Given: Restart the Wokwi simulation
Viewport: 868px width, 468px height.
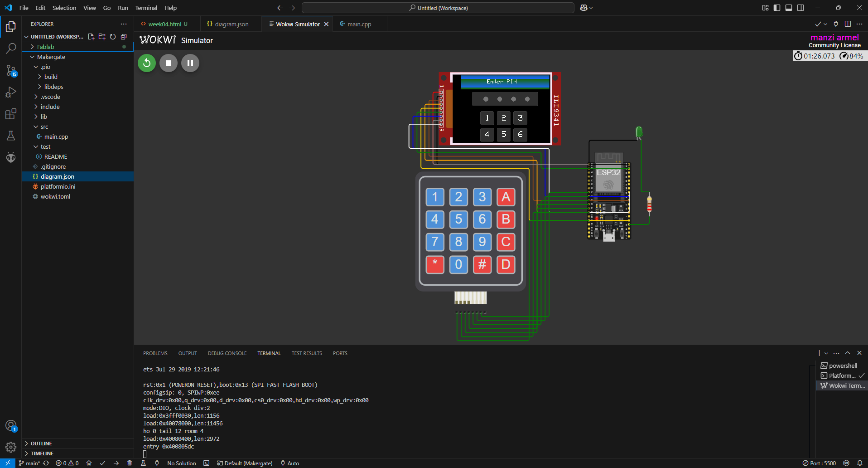Looking at the screenshot, I should [x=147, y=63].
